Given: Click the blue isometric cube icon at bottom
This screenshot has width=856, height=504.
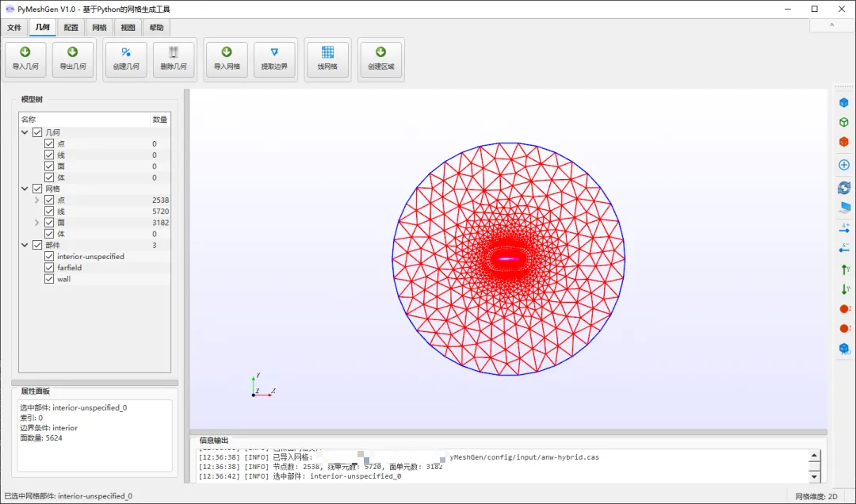Looking at the screenshot, I should 844,349.
